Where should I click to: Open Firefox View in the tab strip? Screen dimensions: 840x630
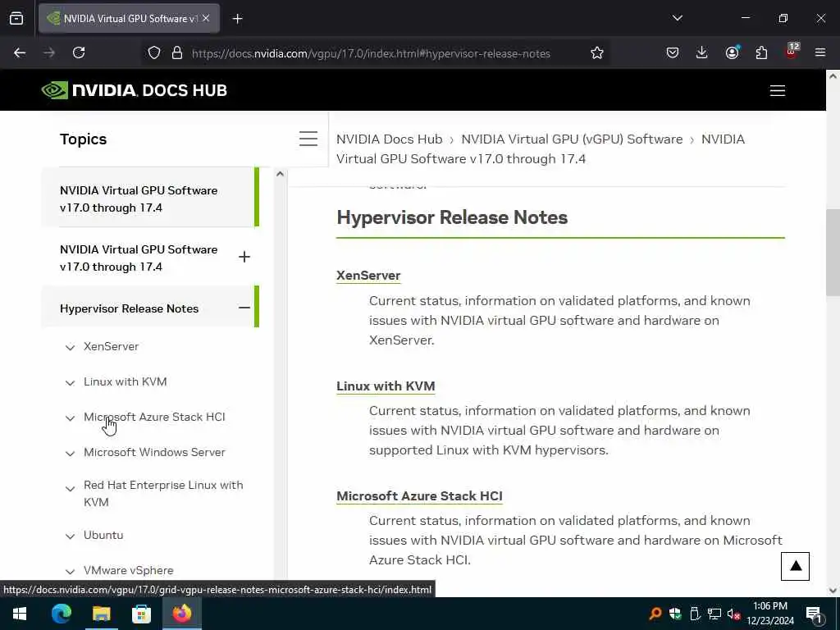16,18
